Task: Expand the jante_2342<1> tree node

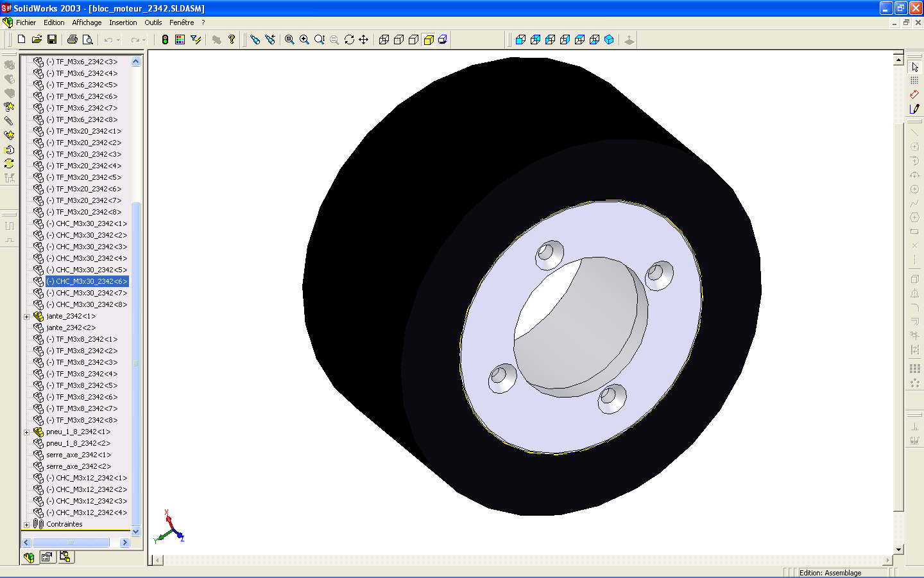Action: pyautogui.click(x=27, y=317)
